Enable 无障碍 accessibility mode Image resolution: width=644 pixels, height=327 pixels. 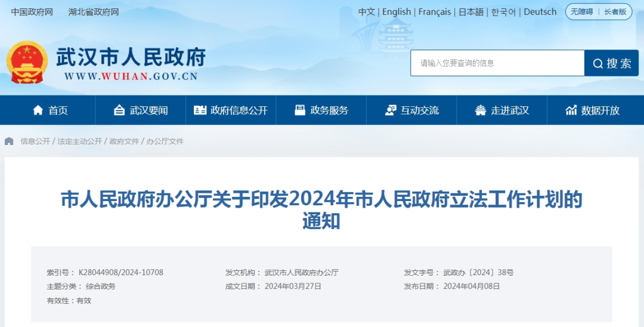[582, 12]
